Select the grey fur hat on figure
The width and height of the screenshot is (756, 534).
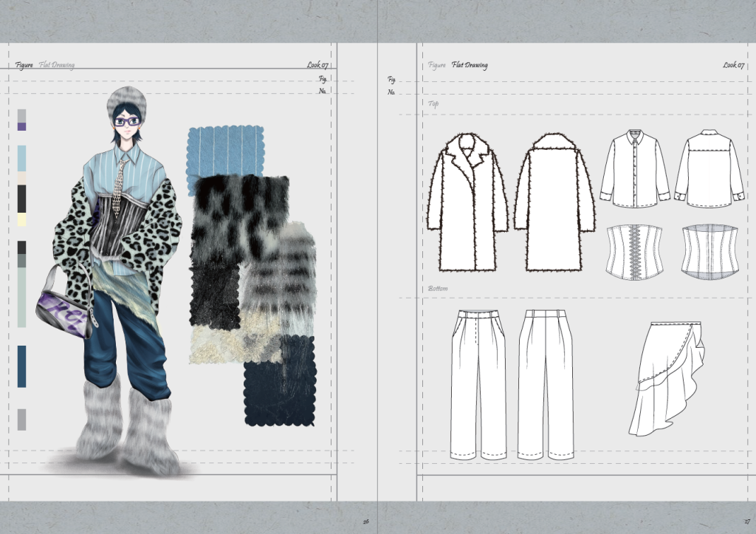pos(126,100)
